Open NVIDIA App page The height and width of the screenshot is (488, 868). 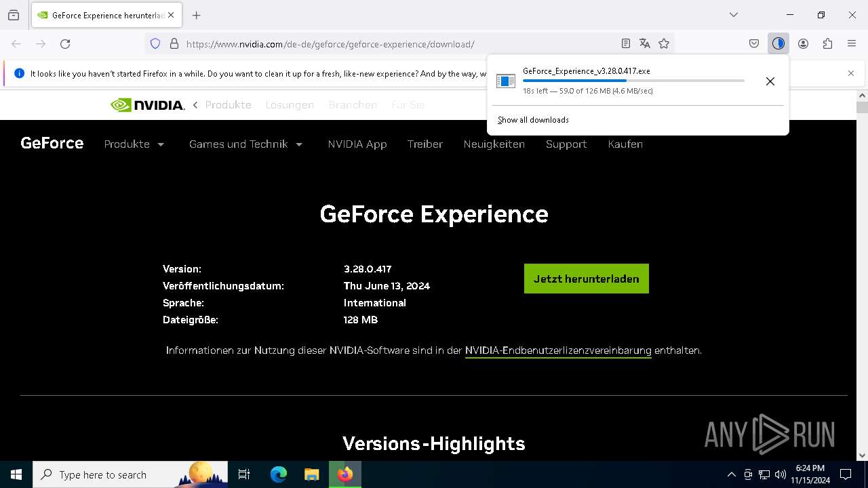click(x=357, y=144)
